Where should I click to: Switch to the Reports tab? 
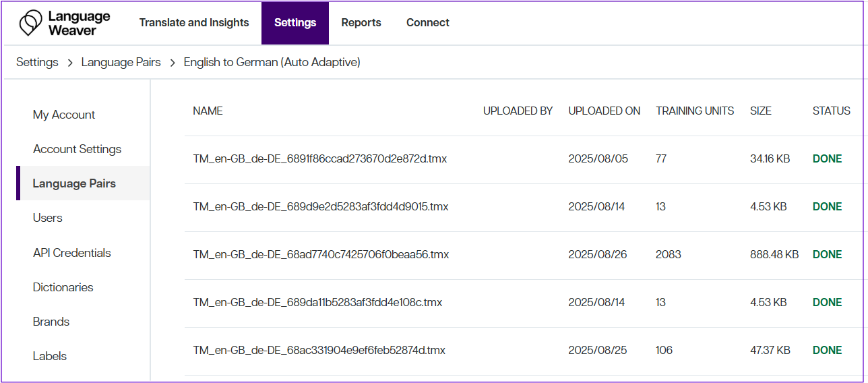(x=361, y=23)
